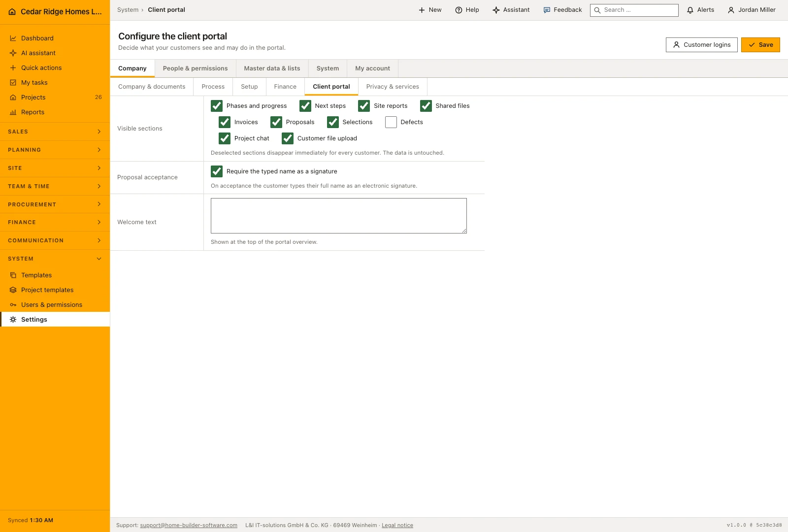The image size is (788, 532).
Task: Expand the Planning sidebar group
Action: (55, 150)
